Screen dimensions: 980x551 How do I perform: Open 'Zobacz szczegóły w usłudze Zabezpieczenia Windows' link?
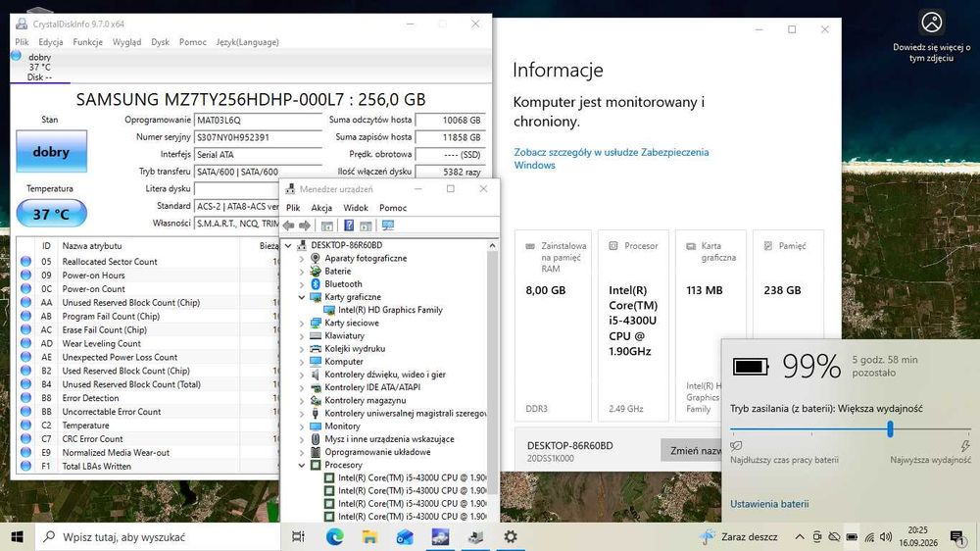point(612,158)
